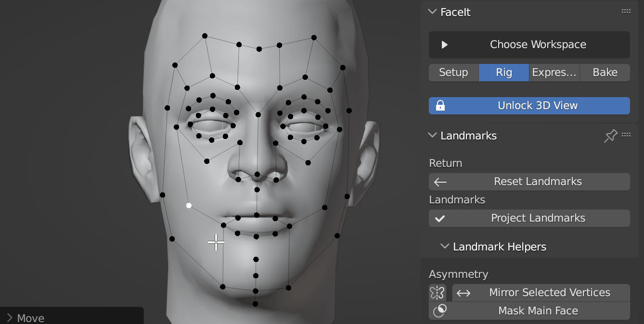The height and width of the screenshot is (324, 644).
Task: Grab the FaceIt panel drag-grip icon
Action: (626, 12)
